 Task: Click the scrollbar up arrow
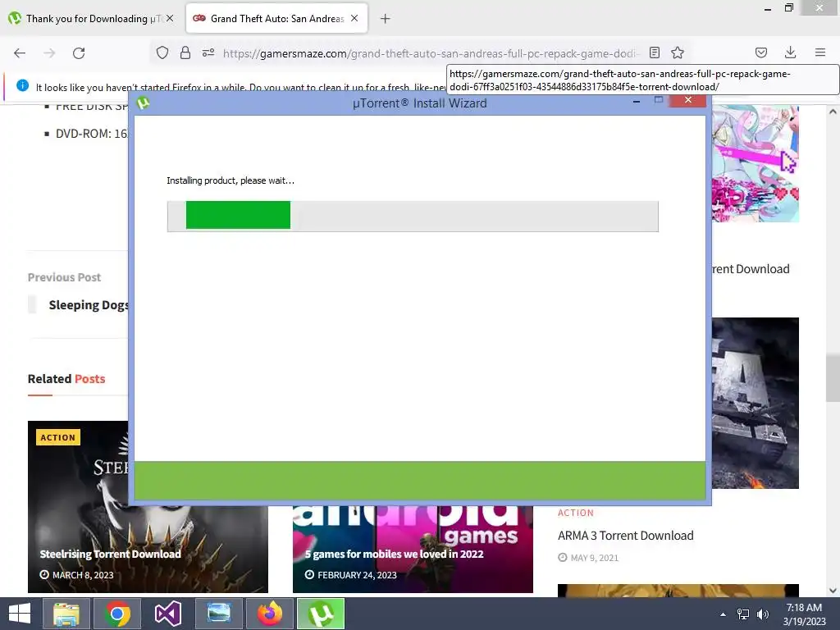pos(833,112)
